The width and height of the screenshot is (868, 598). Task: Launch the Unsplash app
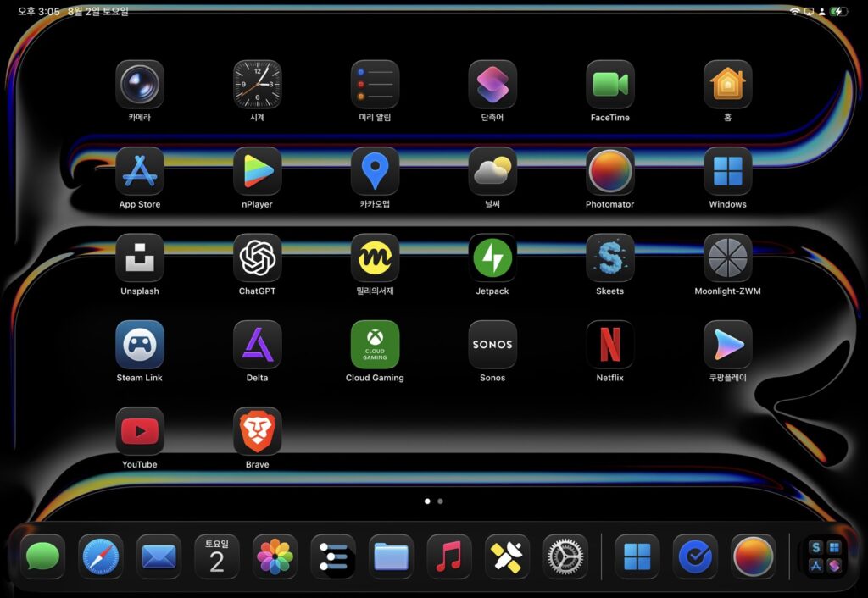tap(140, 257)
